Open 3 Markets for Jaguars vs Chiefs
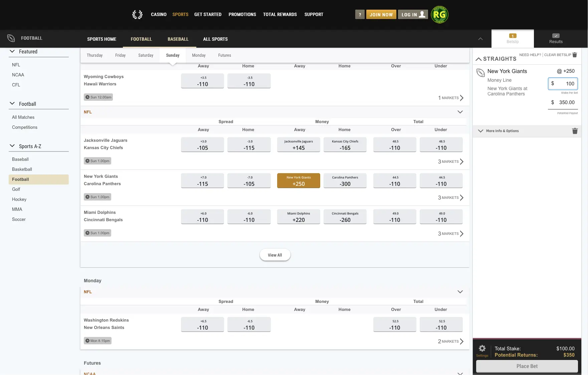Screen dimensions: 588x375 click(451, 161)
